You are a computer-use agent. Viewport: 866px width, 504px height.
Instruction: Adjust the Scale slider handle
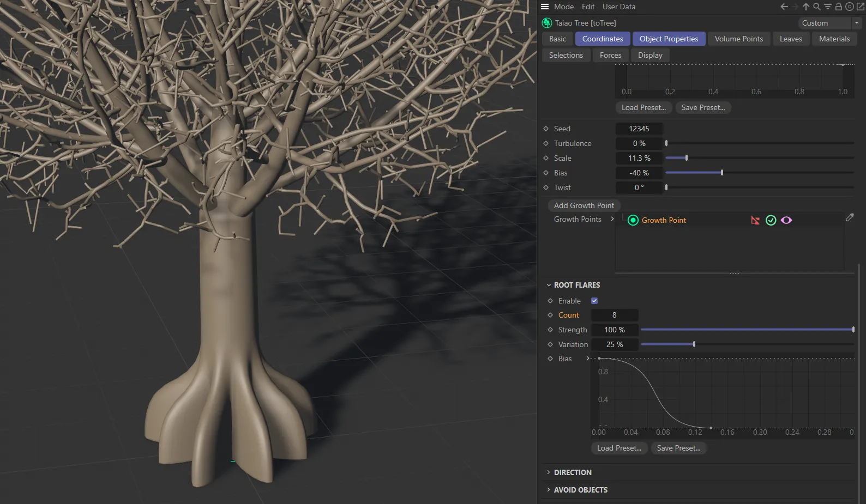click(687, 158)
